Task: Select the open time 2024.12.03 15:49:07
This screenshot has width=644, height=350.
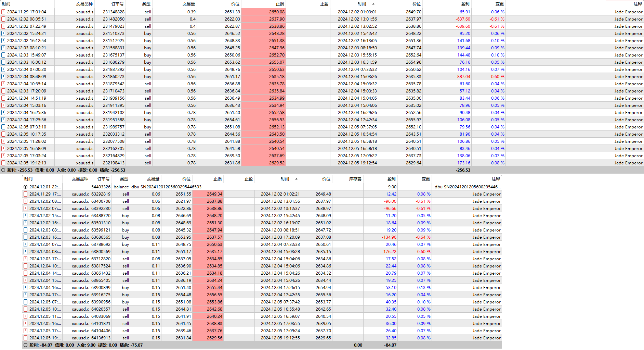Action: tap(27, 55)
